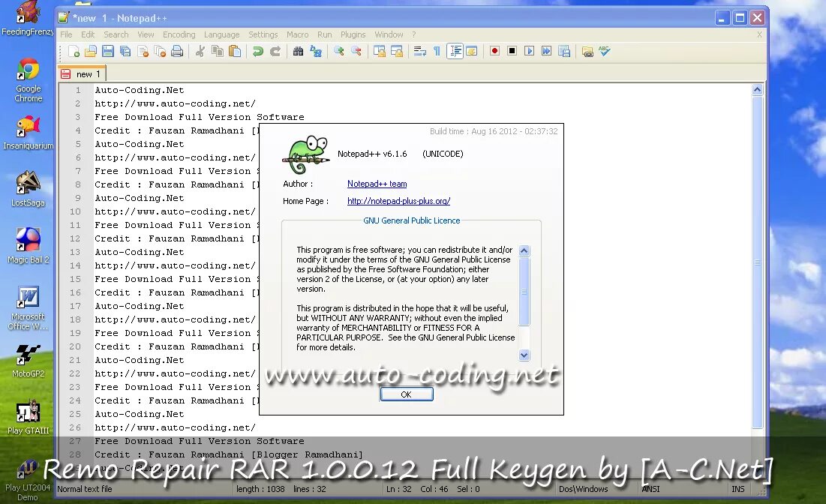
Task: Click the New file toolbar icon
Action: pyautogui.click(x=74, y=51)
